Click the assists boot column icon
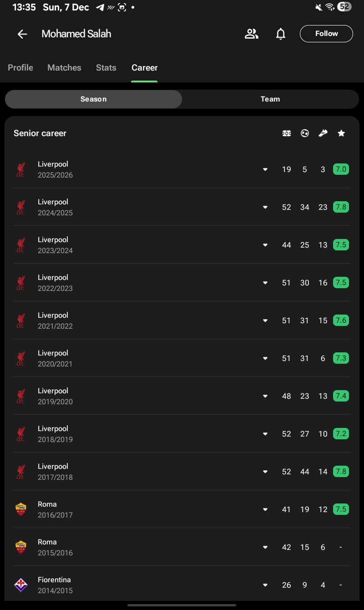This screenshot has height=610, width=364. click(x=323, y=133)
